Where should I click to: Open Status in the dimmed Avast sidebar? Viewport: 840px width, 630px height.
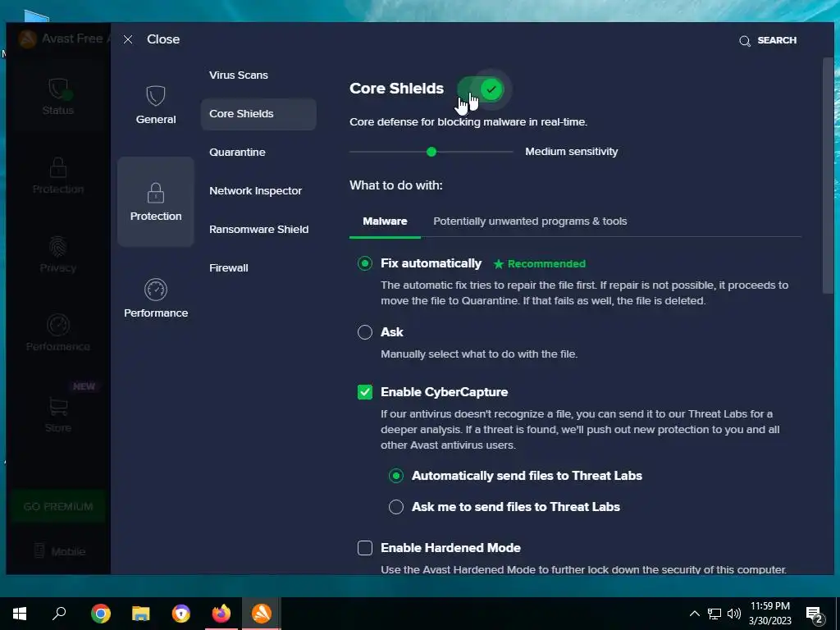coord(58,97)
